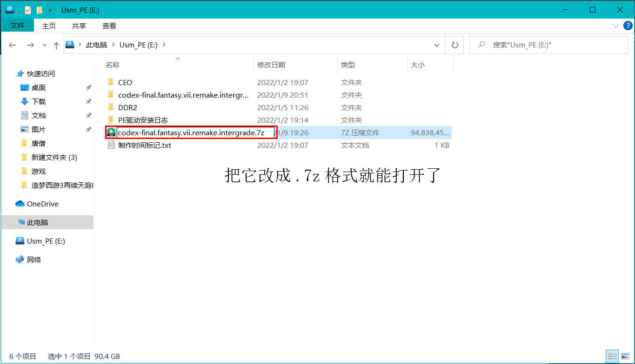Open the 共享 ribbon tab
This screenshot has width=635, height=364.
(x=79, y=26)
